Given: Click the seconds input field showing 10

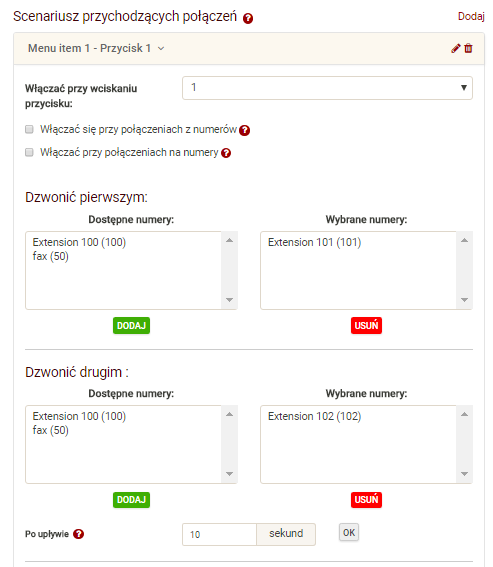Looking at the screenshot, I should point(220,534).
